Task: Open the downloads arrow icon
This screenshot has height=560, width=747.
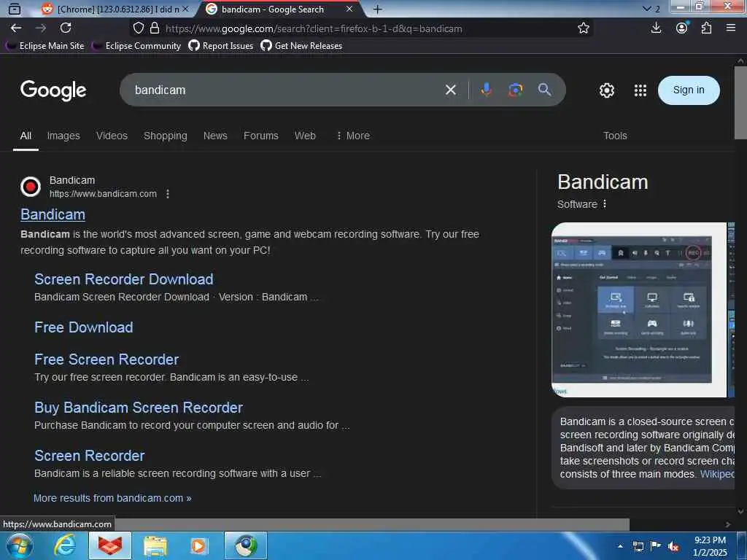Action: (656, 28)
